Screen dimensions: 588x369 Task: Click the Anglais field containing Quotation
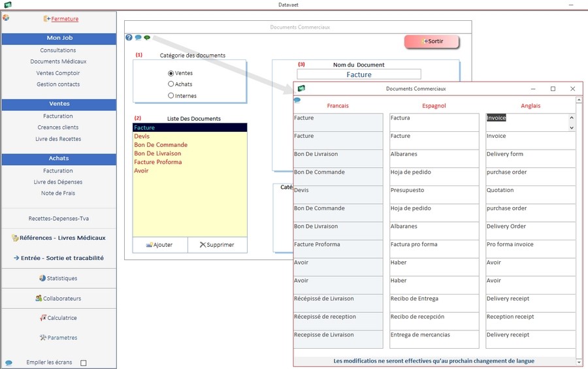(531, 195)
